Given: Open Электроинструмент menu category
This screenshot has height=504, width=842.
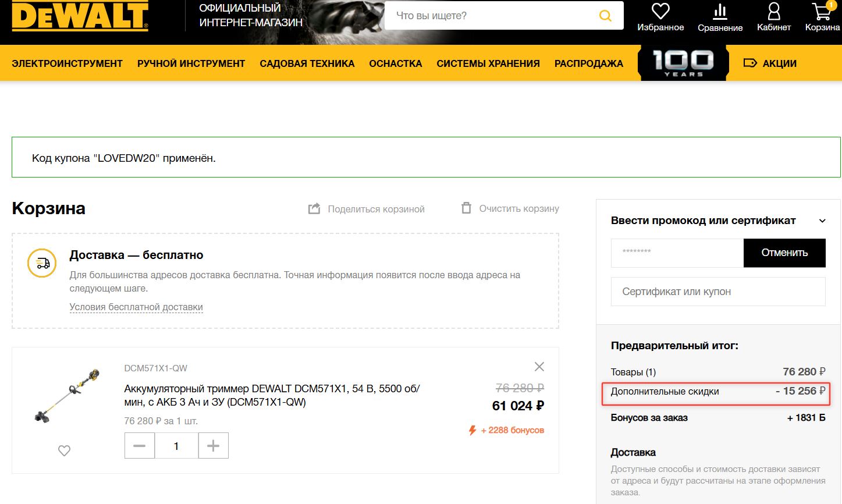Looking at the screenshot, I should (x=67, y=63).
